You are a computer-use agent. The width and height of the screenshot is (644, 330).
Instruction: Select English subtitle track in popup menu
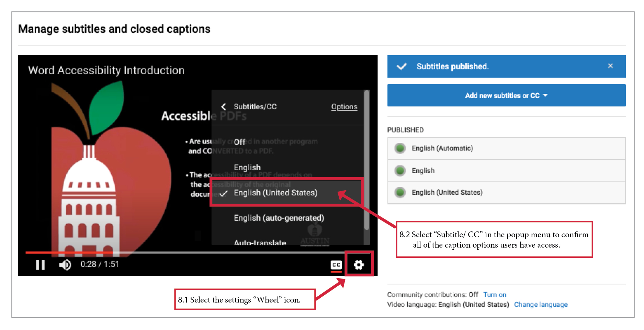[247, 168]
